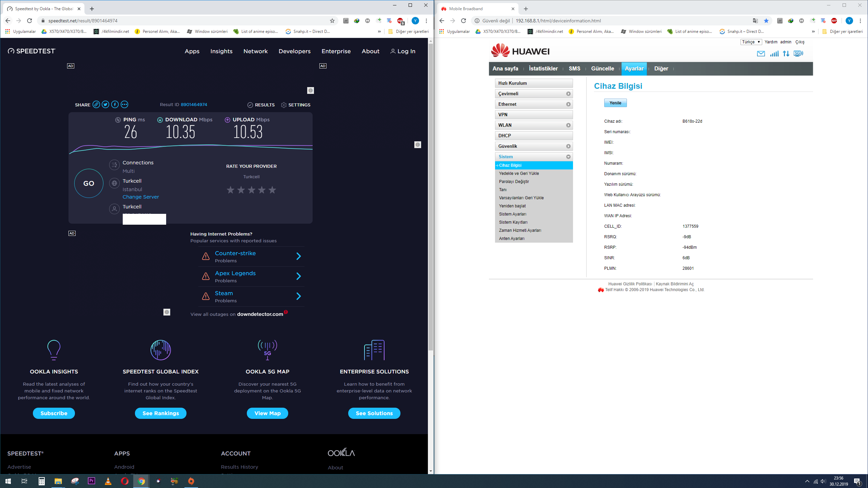Open the Insights menu on Speedtest

pos(221,51)
